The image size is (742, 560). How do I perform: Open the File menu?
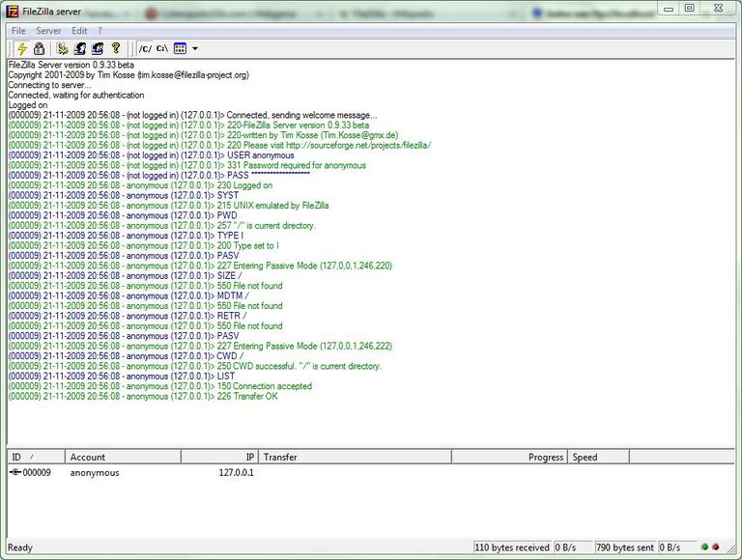18,31
